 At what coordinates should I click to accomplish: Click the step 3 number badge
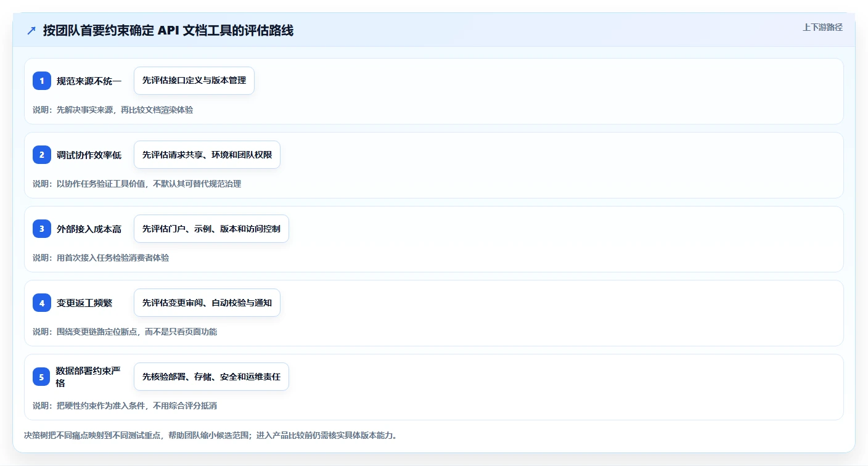coord(42,229)
